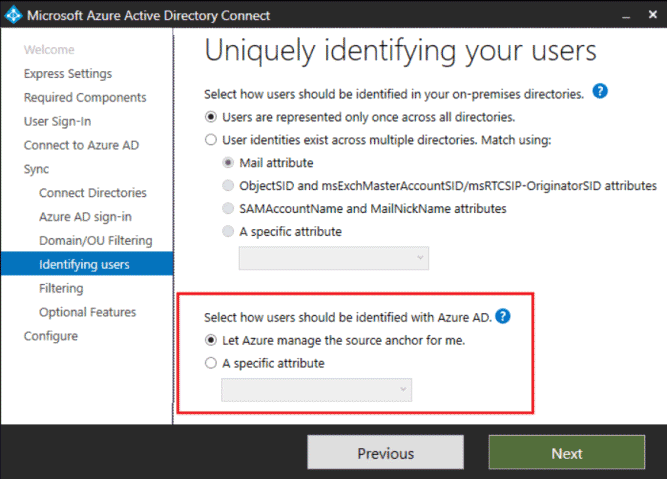Image resolution: width=667 pixels, height=479 pixels.
Task: Open Optional Features in sidebar
Action: 86,312
